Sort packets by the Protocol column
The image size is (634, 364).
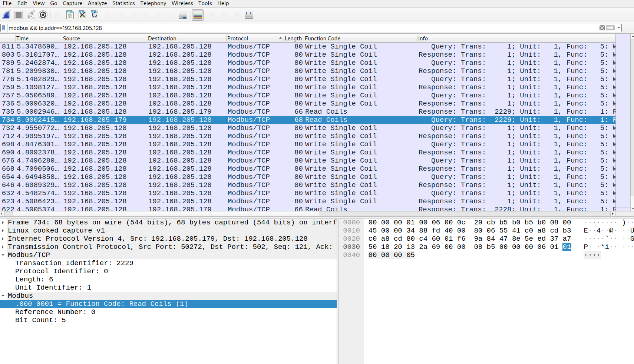238,38
